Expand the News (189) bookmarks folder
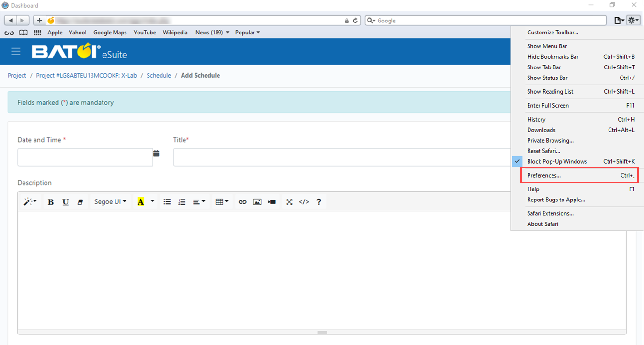Screen dimensions: 644x345 (212, 33)
